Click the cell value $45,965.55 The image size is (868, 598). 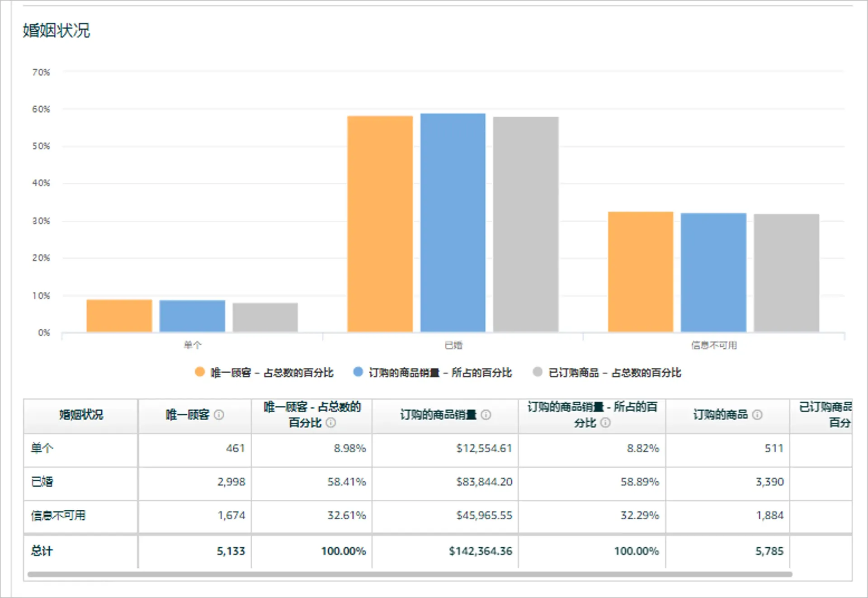pyautogui.click(x=484, y=515)
